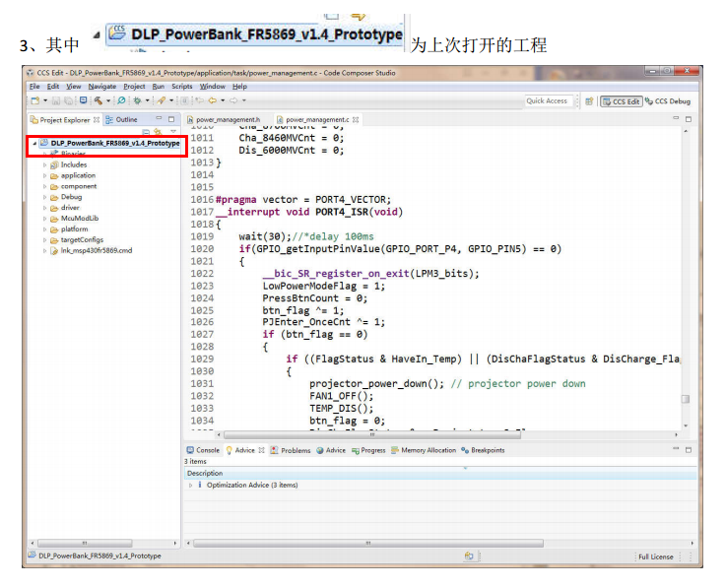Click the Open Perspective icon

(x=589, y=101)
